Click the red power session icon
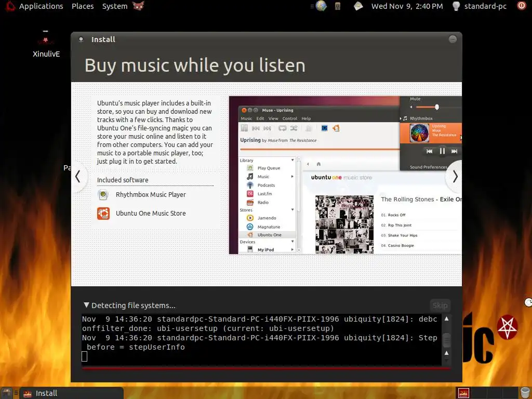 522,5
